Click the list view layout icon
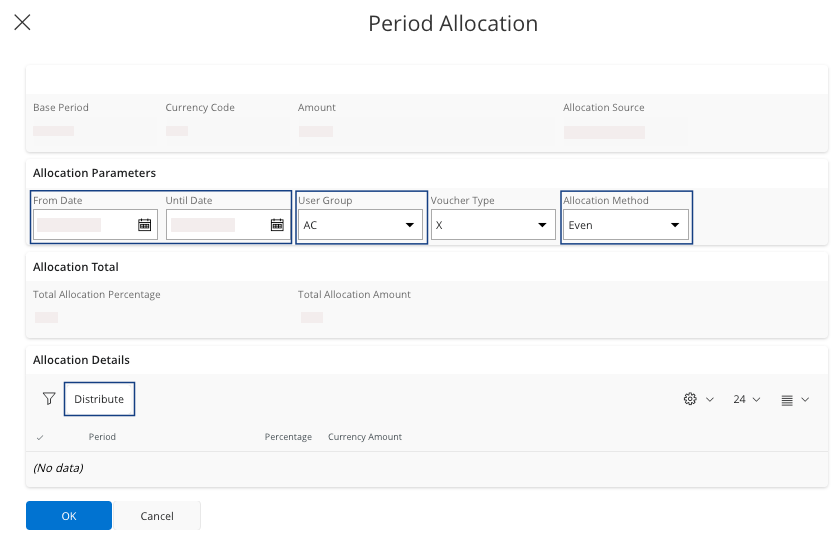The image size is (838, 539). [787, 400]
